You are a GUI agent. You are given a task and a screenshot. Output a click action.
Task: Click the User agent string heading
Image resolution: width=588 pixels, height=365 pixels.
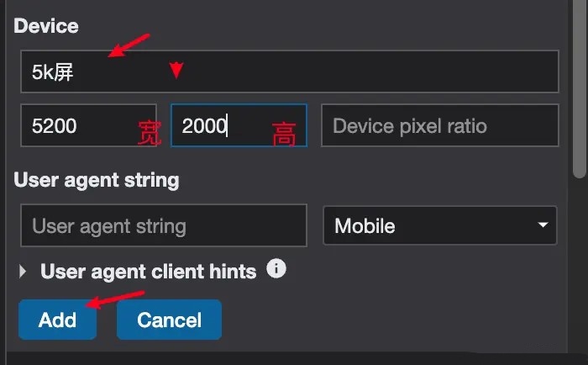click(x=97, y=180)
